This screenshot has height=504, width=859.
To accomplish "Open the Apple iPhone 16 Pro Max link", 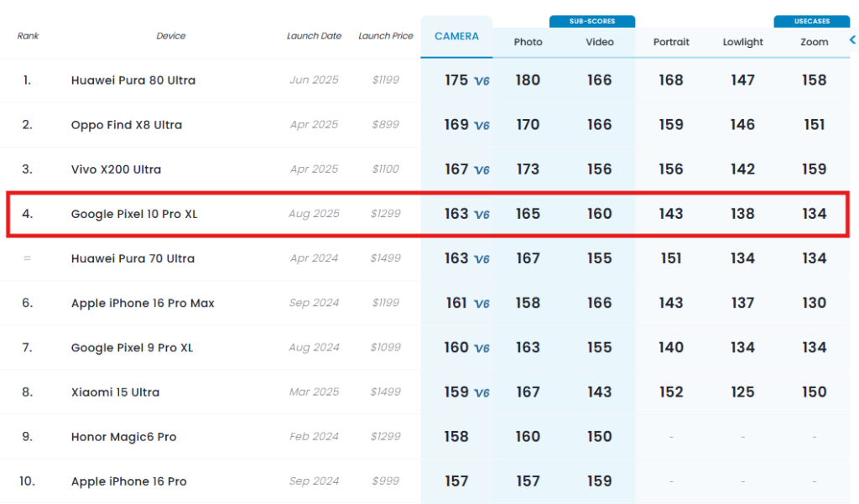I will [x=143, y=303].
